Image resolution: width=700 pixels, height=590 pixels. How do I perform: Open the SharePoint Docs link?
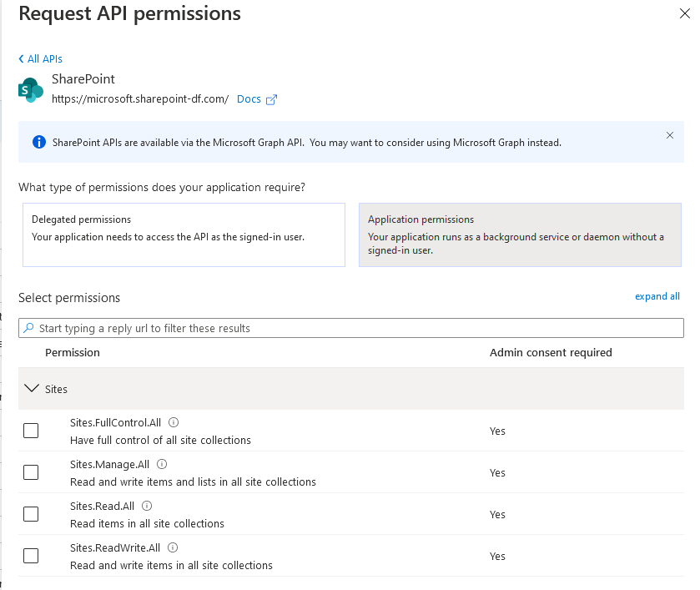pos(248,98)
